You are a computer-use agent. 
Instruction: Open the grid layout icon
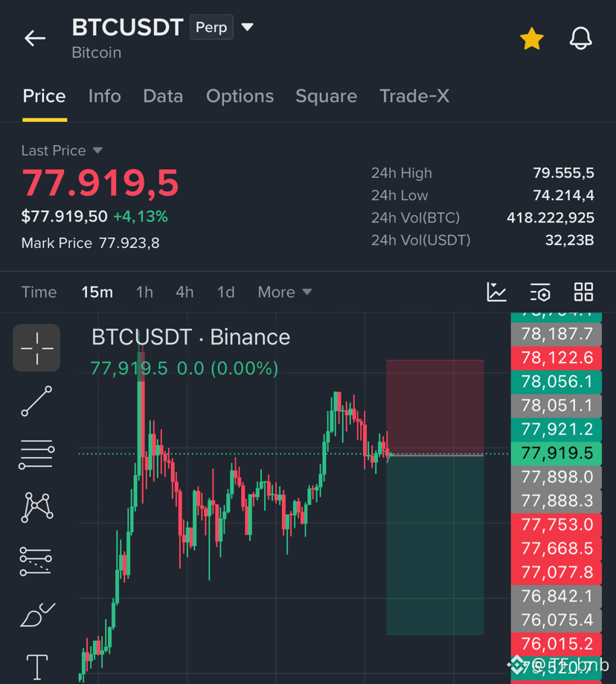tap(583, 292)
